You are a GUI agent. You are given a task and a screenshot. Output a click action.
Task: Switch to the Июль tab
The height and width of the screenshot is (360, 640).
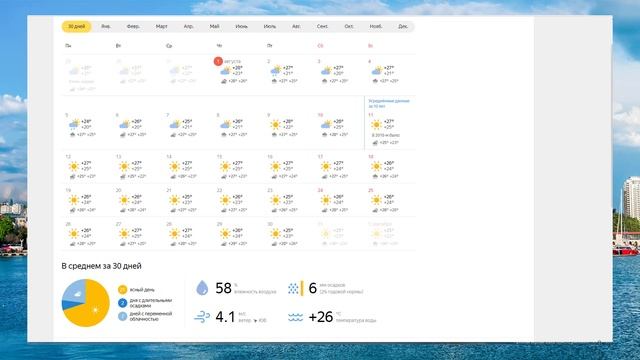pos(269,27)
